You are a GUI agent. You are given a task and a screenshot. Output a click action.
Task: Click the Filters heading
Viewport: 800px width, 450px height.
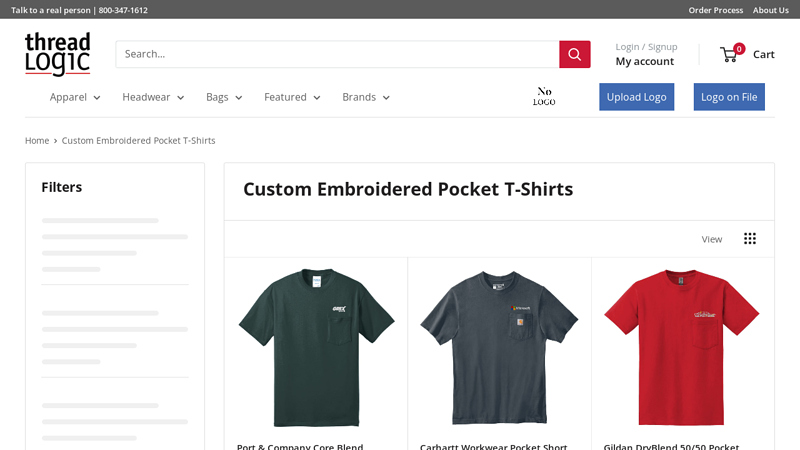click(x=62, y=187)
